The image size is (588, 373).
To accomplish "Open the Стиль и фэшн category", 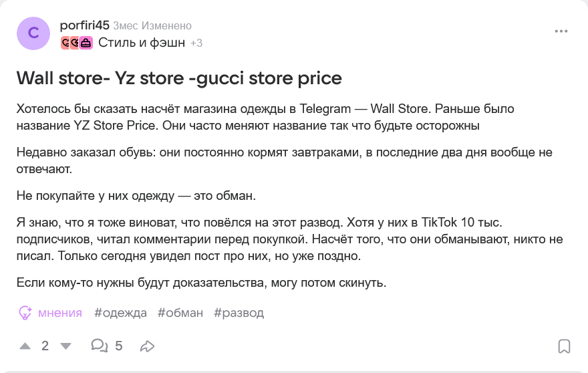I will click(x=141, y=43).
